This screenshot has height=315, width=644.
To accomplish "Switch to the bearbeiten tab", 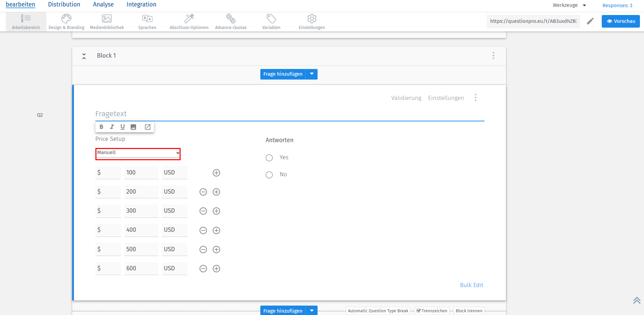I will pos(20,4).
